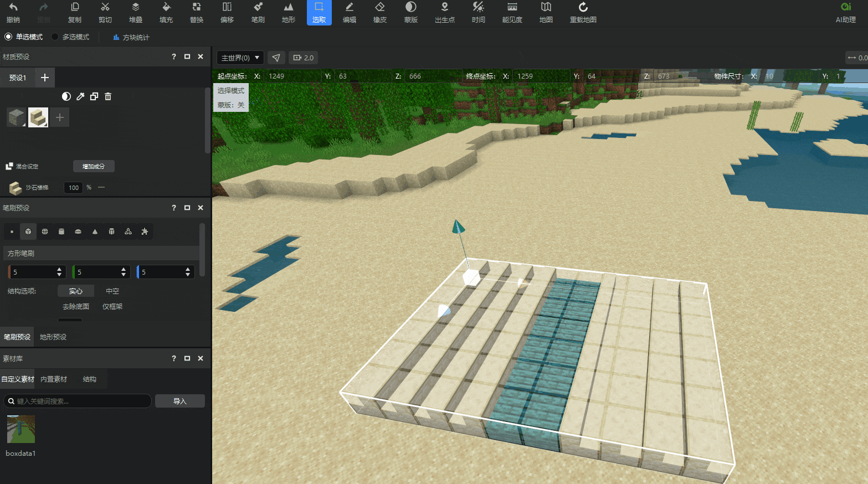The height and width of the screenshot is (484, 868).
Task: Switch to the 编辑 edit tool
Action: click(x=350, y=13)
